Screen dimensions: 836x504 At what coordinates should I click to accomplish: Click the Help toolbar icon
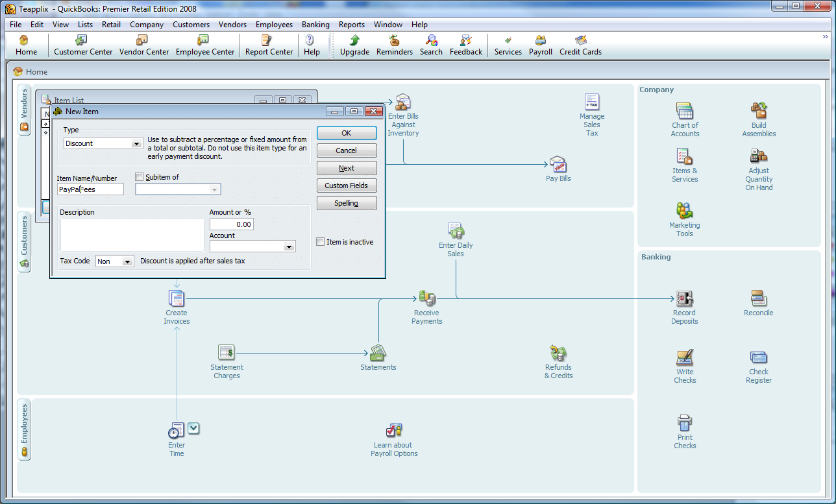pyautogui.click(x=312, y=45)
